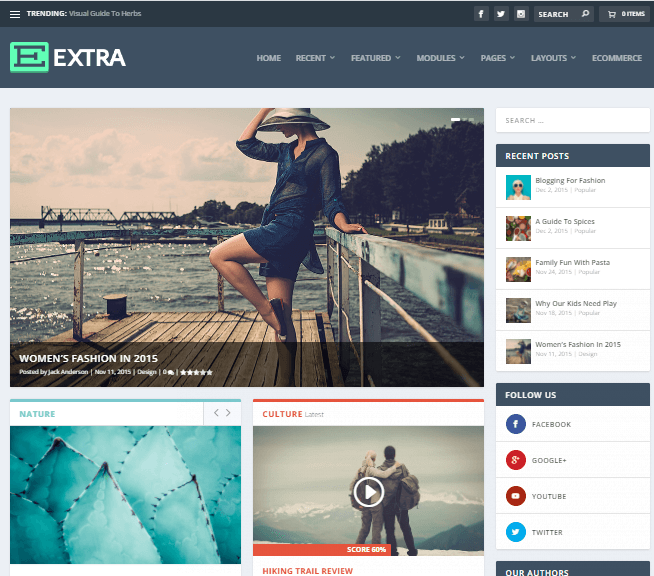Open the Ecommerce menu item
654x576 pixels.
point(616,58)
